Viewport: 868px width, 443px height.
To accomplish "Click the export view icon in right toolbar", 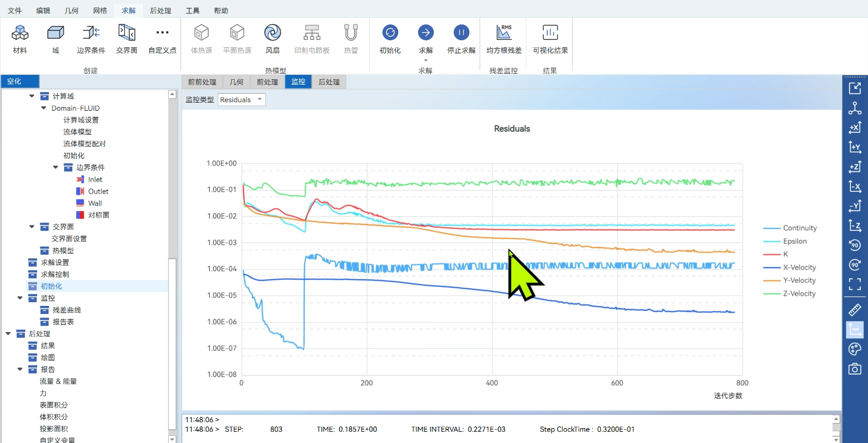I will coord(854,88).
